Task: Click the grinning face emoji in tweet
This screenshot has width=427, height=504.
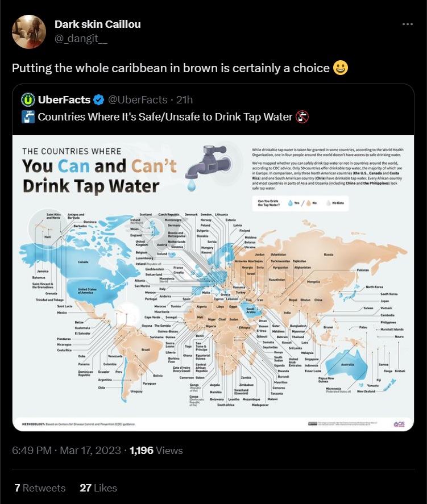Action: pos(341,68)
